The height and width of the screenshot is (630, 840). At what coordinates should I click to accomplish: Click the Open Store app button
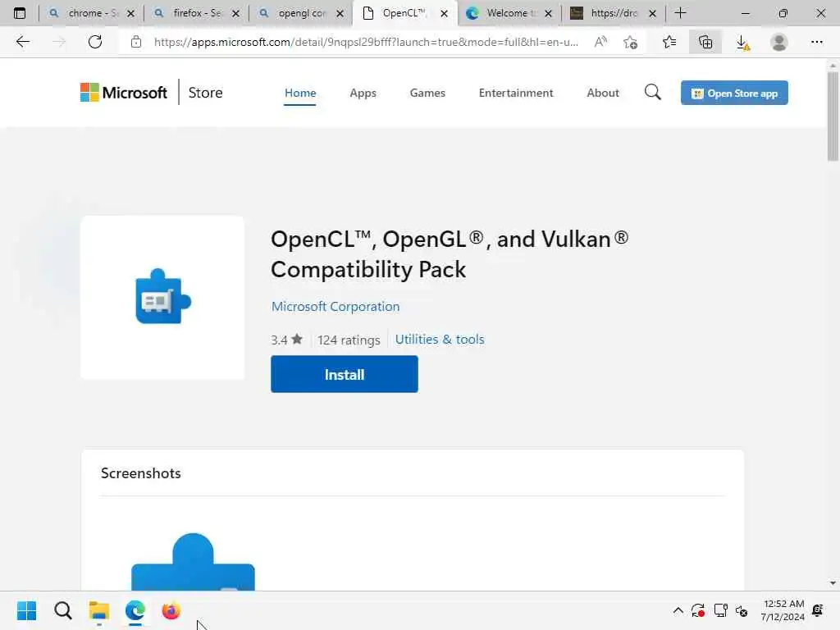(x=734, y=93)
